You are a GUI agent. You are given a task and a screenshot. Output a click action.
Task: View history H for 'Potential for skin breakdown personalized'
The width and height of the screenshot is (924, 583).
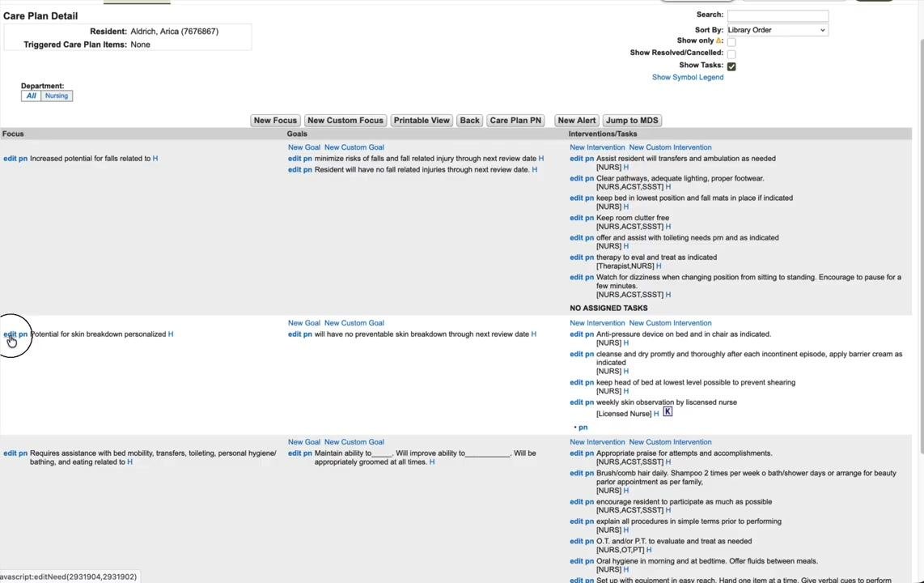tap(171, 334)
